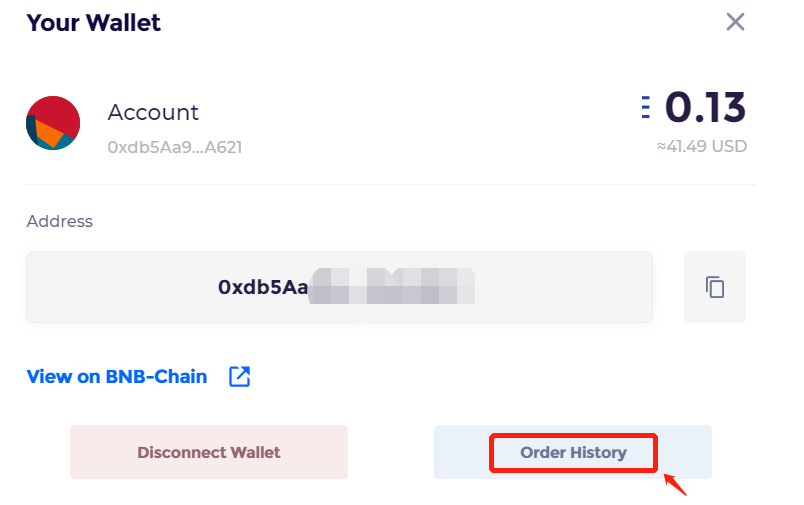The image size is (804, 505).
Task: Open the View on BNB-Chain link
Action: tap(117, 377)
